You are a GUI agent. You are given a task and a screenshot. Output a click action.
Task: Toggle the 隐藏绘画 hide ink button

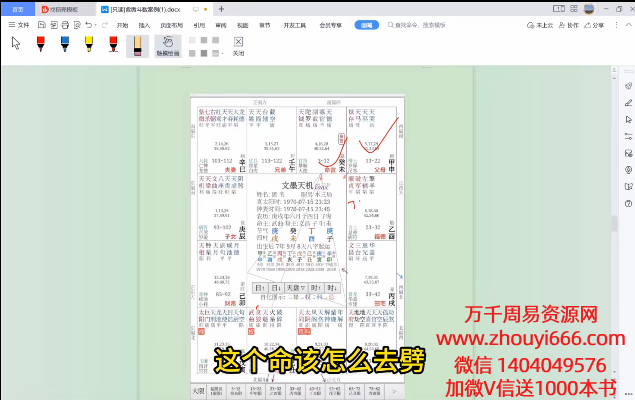[x=169, y=46]
